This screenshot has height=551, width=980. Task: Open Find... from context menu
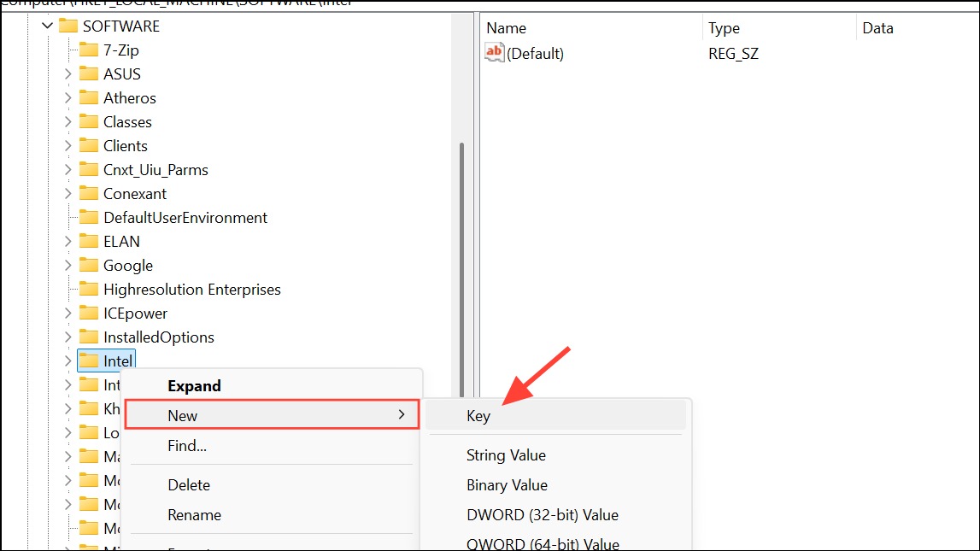187,445
